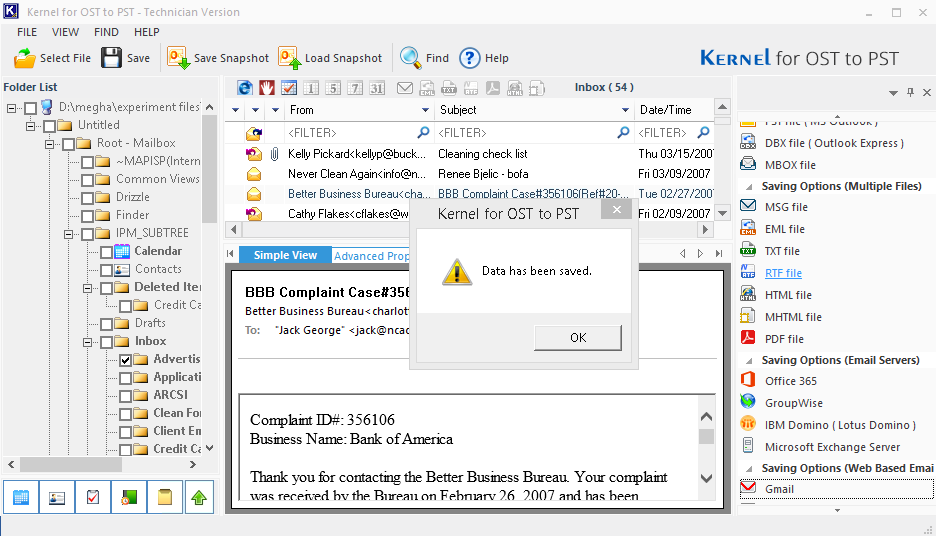
Task: Collapse Saving Options (Multiple Files) section
Action: (x=749, y=187)
